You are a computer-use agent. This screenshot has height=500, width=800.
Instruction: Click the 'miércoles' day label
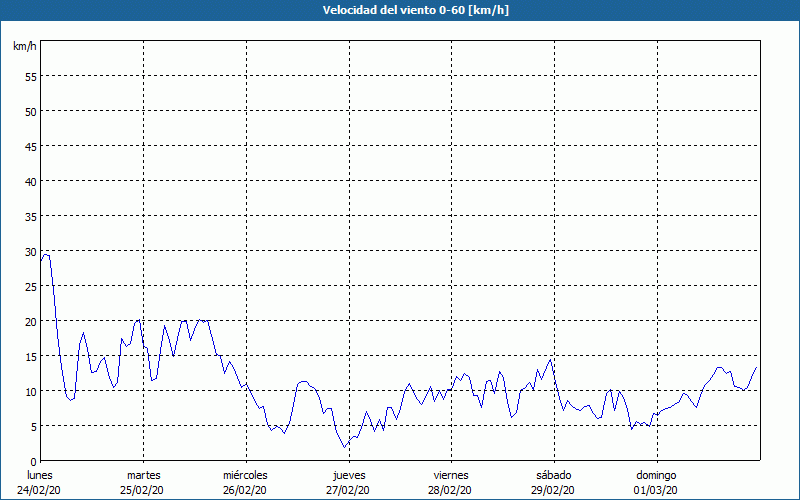tap(245, 475)
